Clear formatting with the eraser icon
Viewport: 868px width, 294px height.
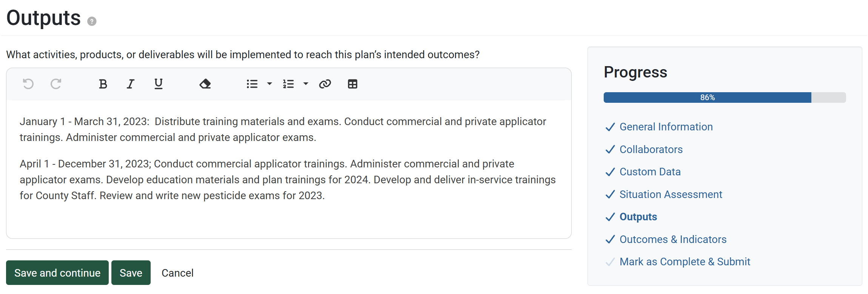coord(205,84)
